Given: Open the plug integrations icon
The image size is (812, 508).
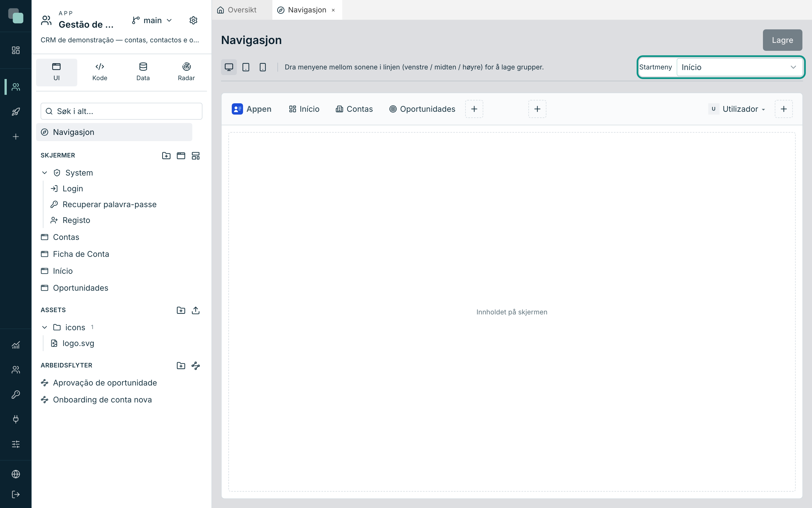Looking at the screenshot, I should (x=16, y=419).
